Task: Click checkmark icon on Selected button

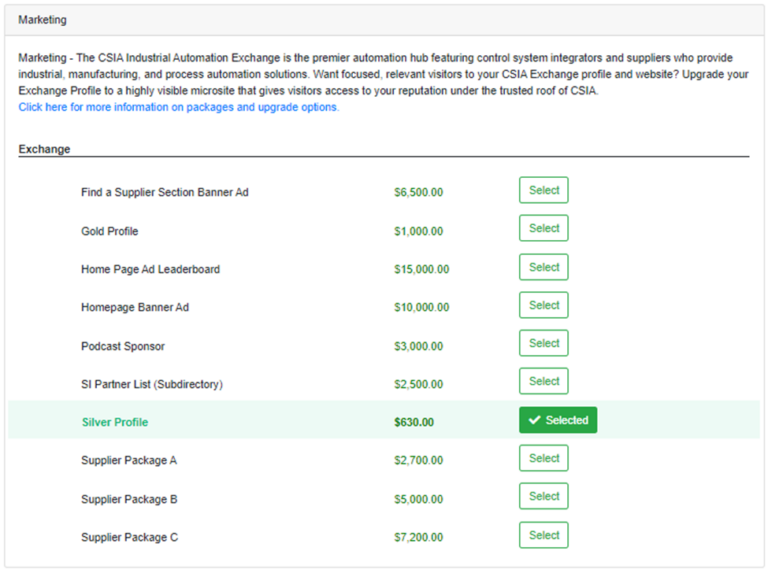Action: coord(534,421)
